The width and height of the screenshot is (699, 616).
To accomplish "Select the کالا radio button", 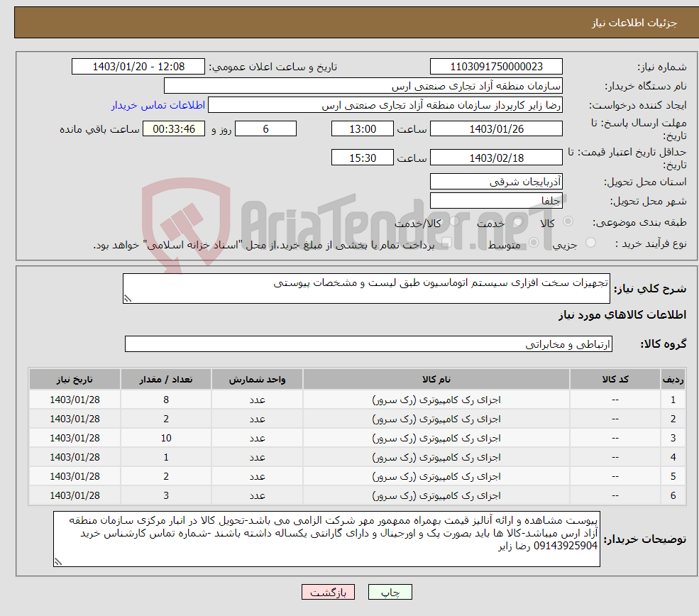I will pos(568,221).
